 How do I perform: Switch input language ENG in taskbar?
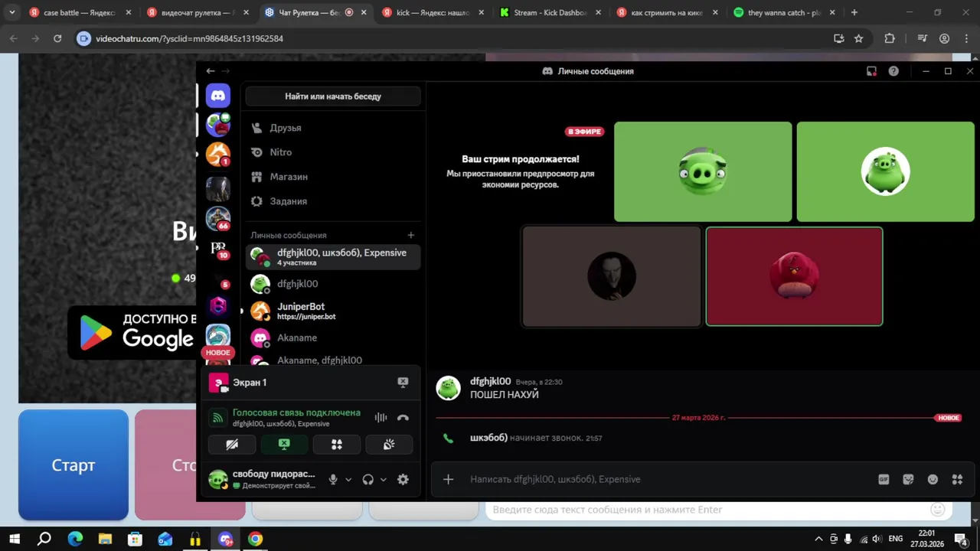pos(896,539)
